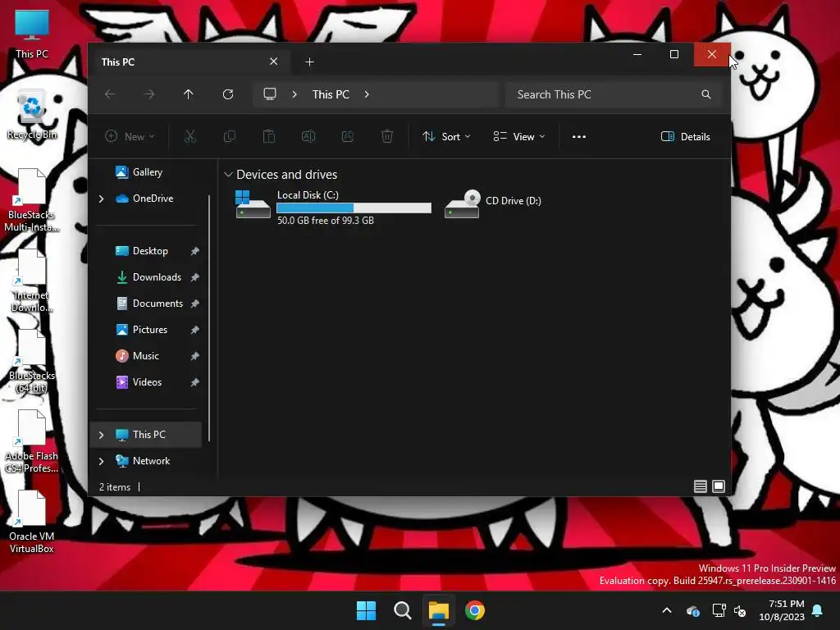Open the New dropdown menu
The image size is (840, 630).
130,137
